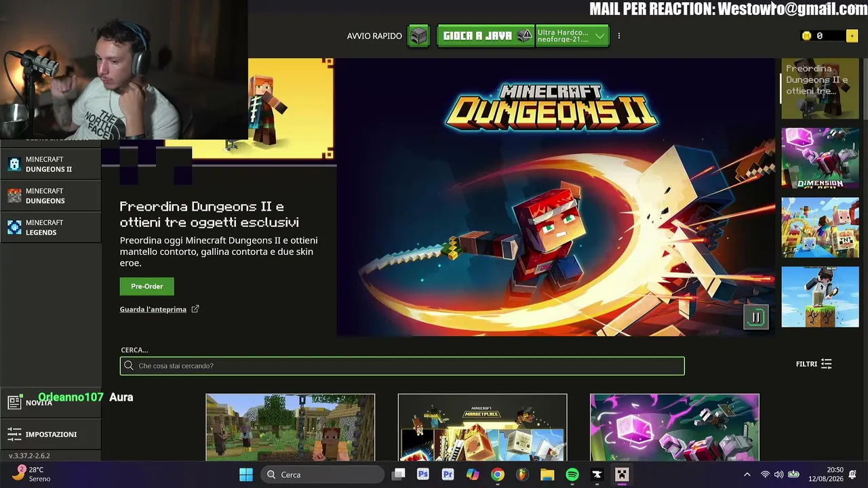Open Spotify from the taskbar
868x488 pixels.
572,474
